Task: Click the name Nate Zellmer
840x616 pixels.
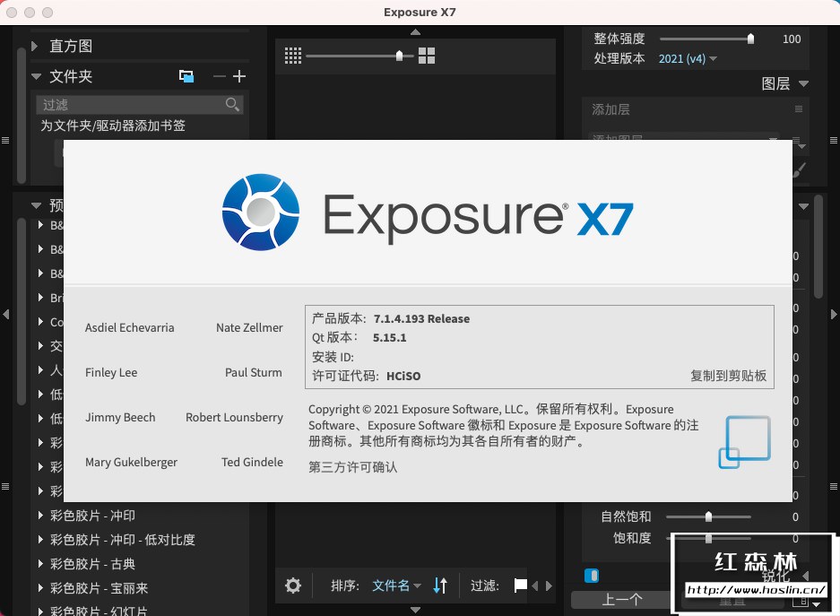Action: click(249, 327)
